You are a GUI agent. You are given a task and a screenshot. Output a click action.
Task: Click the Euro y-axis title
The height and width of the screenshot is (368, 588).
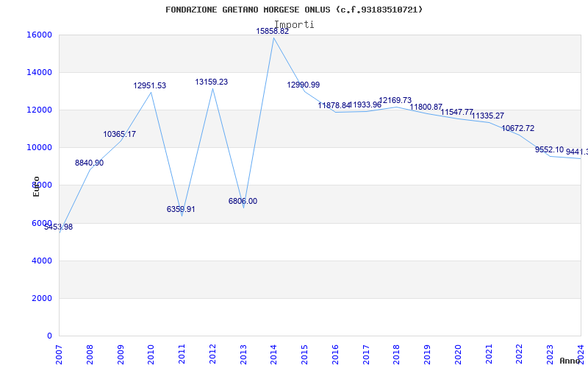36,186
